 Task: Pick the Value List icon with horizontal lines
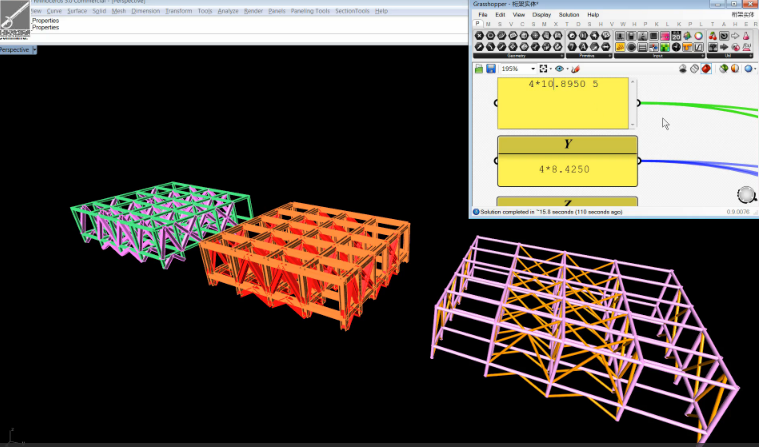(642, 47)
